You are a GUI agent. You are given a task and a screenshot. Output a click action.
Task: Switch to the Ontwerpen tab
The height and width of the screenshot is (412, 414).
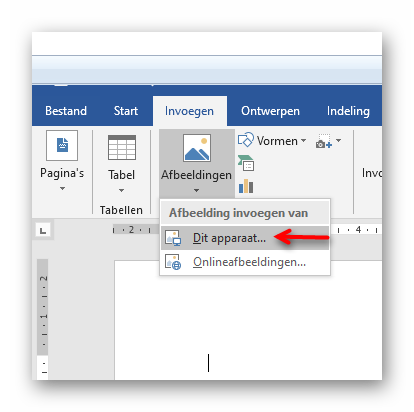tap(270, 111)
